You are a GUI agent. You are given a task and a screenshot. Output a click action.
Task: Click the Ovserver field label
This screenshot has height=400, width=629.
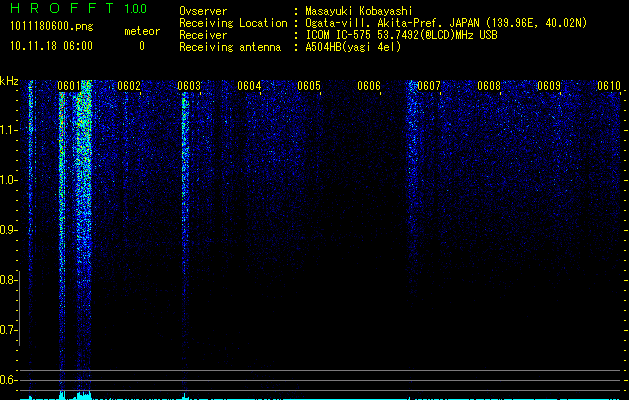click(203, 11)
